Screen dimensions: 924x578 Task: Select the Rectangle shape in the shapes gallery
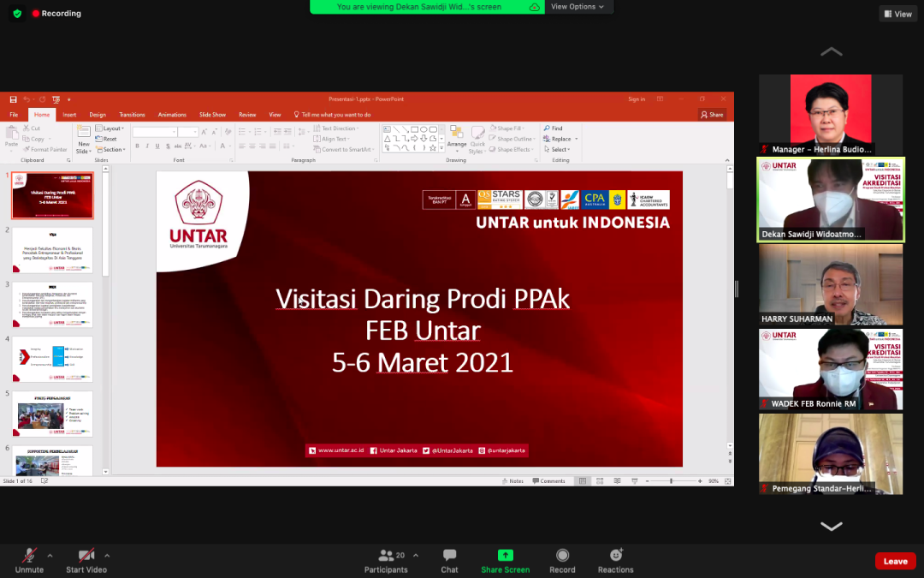pos(414,129)
